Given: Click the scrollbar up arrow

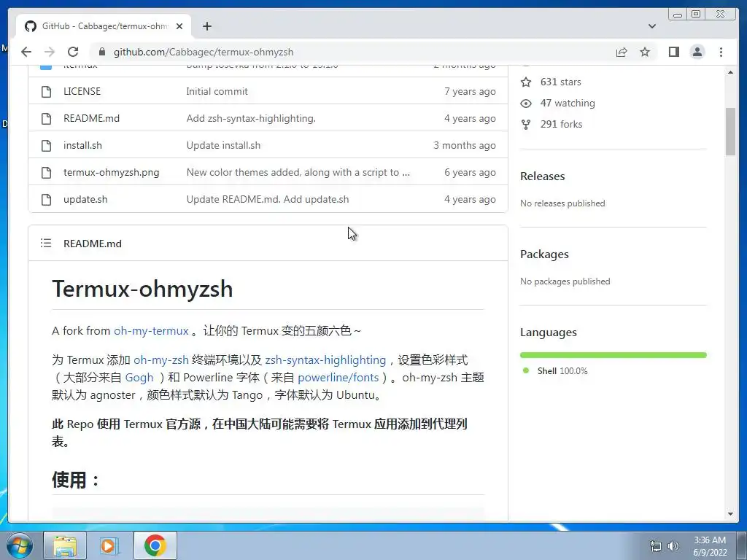Looking at the screenshot, I should 730,72.
